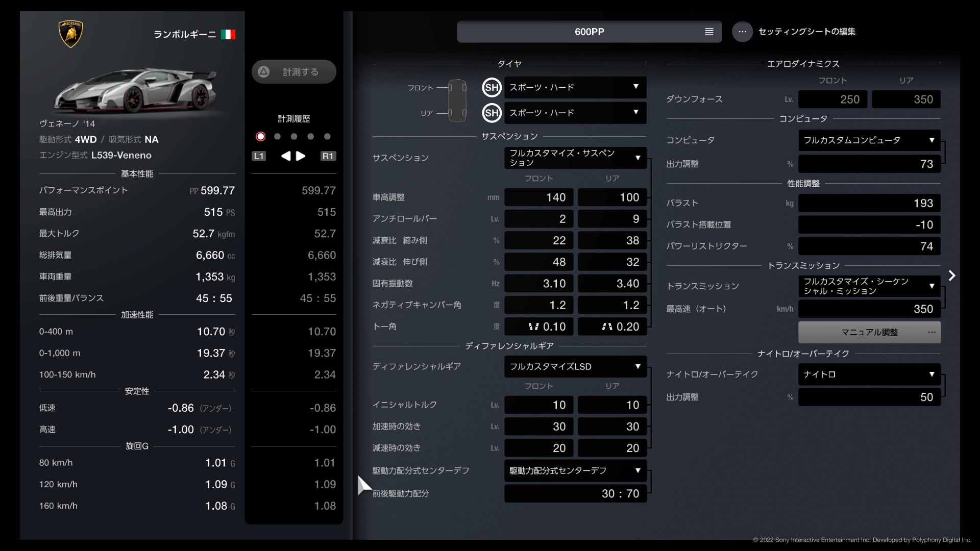This screenshot has height=551, width=980.
Task: Go to next settings page chevron
Action: coord(951,275)
